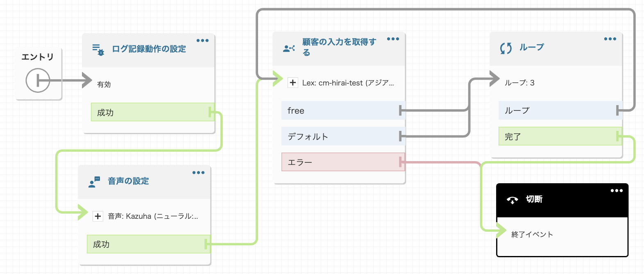Click the ellipsis icon on 顧客の入力を取得する block
This screenshot has width=644, height=274.
(x=393, y=39)
